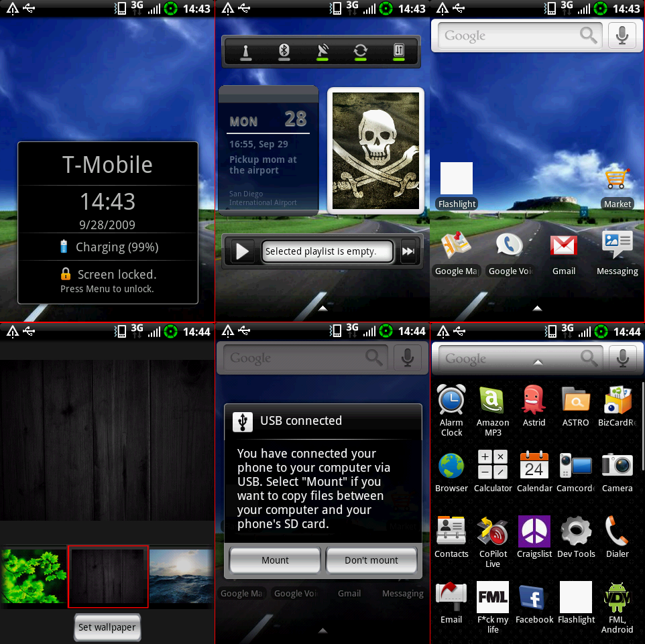The image size is (645, 644).
Task: Toggle GPS satellite in the power widget
Action: (x=322, y=52)
